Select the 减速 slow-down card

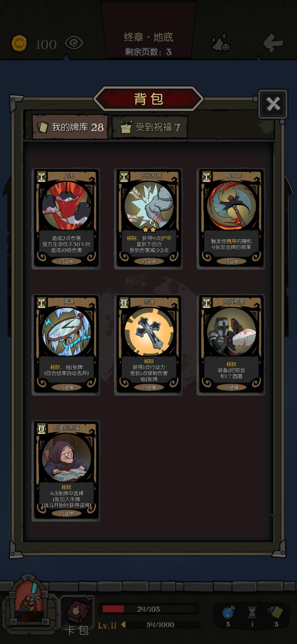point(66,345)
